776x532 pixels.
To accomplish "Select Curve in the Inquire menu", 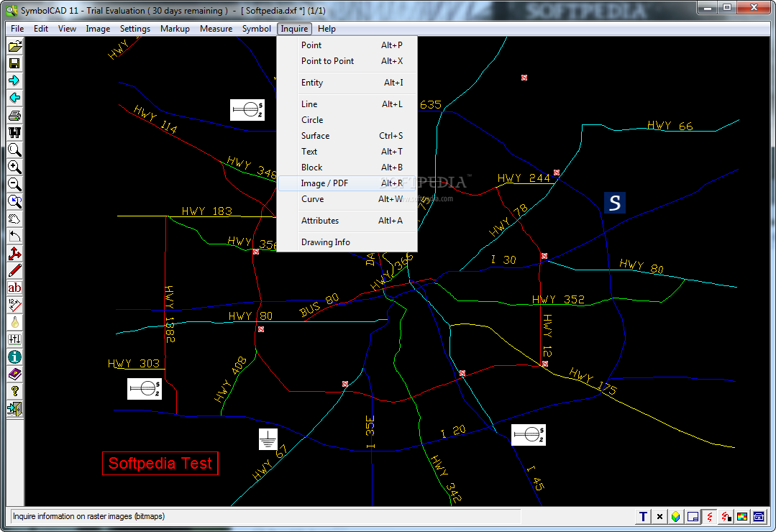I will pyautogui.click(x=347, y=199).
